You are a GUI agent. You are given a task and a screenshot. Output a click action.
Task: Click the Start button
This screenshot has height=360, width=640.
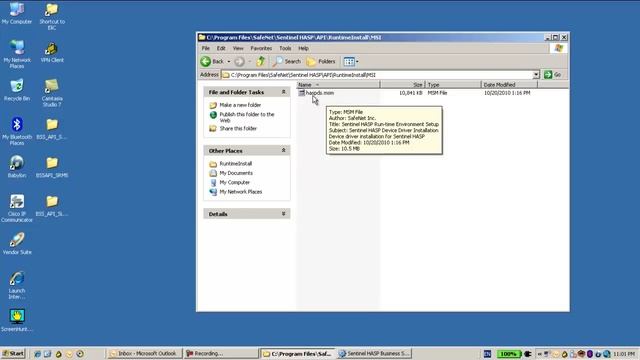tap(13, 353)
